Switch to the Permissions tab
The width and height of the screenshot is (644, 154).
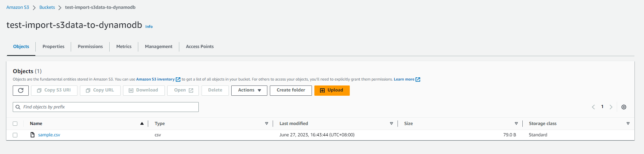click(x=90, y=47)
